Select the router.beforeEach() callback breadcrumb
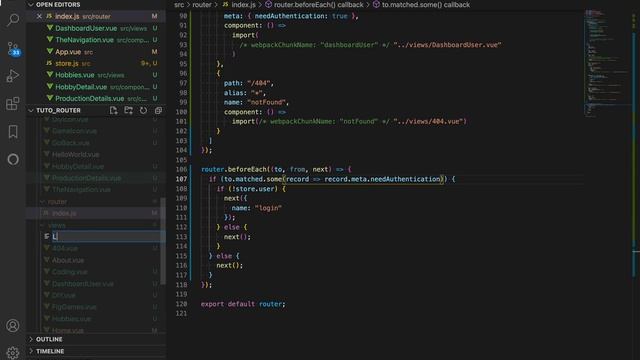This screenshot has height=360, width=640. point(318,4)
